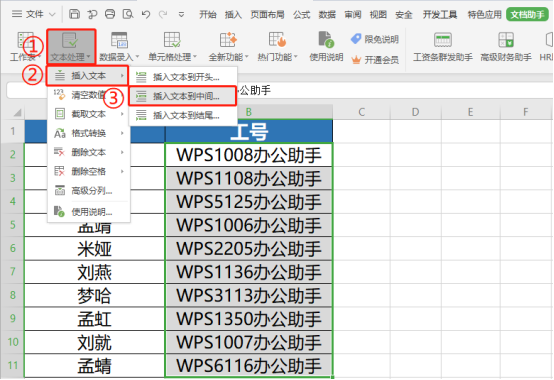Click the Print icon in quick toolbar
Image resolution: width=554 pixels, height=380 pixels.
pyautogui.click(x=110, y=14)
